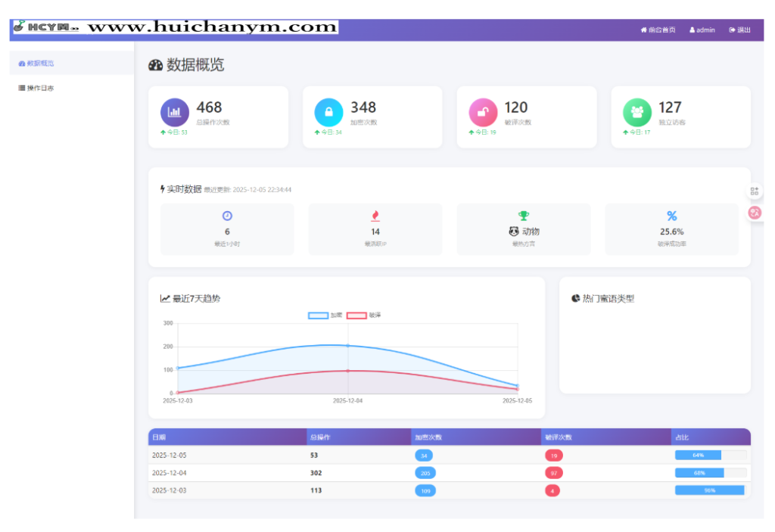Click the 64% progress bar for 2025-12-05
775x532 pixels.
coord(710,456)
